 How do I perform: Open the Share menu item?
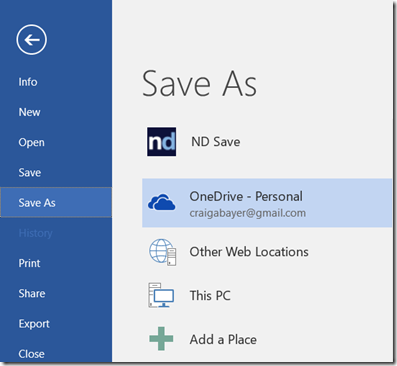(32, 294)
